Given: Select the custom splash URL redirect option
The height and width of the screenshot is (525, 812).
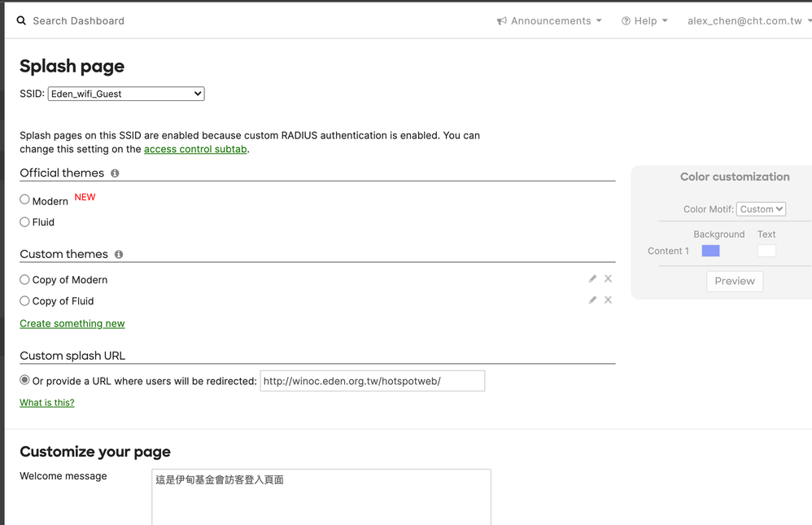Looking at the screenshot, I should click(24, 380).
